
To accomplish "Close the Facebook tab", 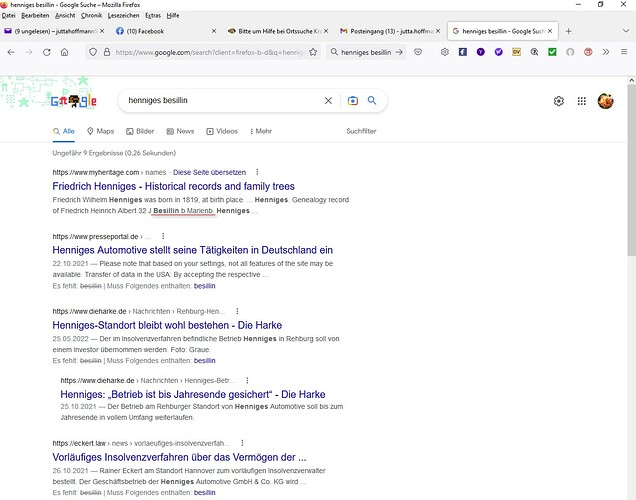I will (x=214, y=31).
